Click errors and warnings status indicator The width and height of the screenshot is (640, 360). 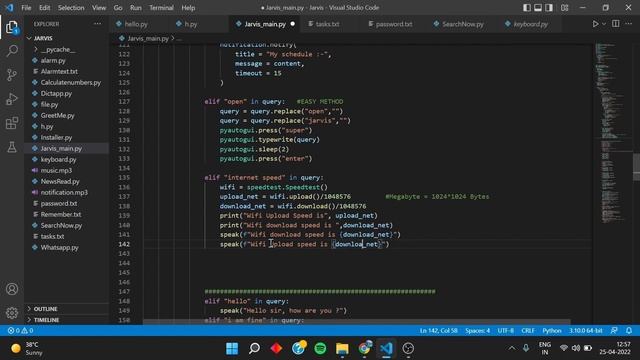(x=20, y=331)
